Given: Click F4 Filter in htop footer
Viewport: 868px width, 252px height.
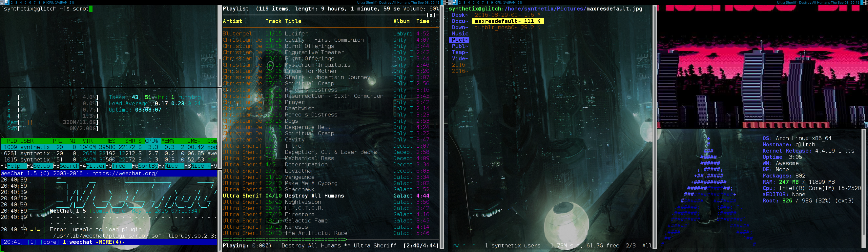Looking at the screenshot, I should [x=92, y=166].
